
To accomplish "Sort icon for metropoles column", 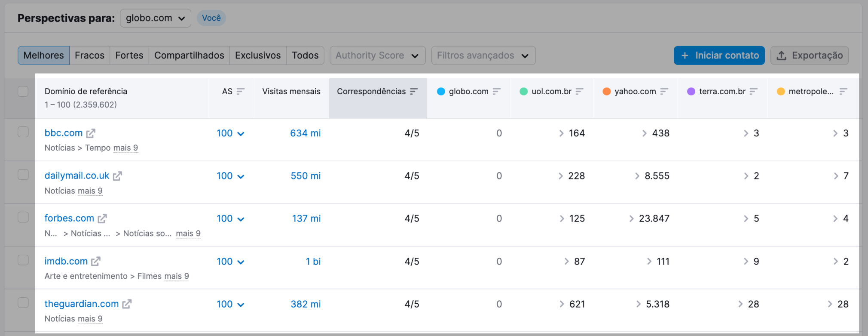I will 843,91.
